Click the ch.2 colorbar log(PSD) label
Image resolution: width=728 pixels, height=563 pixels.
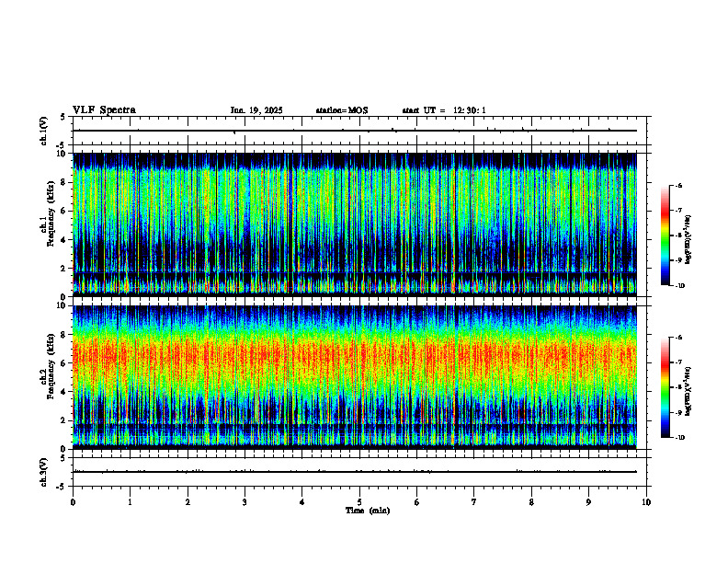click(688, 392)
